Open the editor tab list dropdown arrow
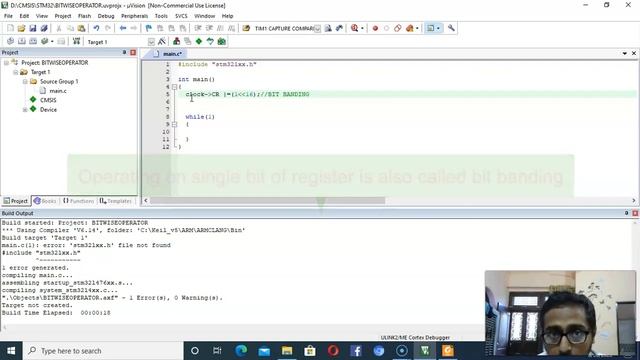This screenshot has width=640, height=360. pos(624,53)
